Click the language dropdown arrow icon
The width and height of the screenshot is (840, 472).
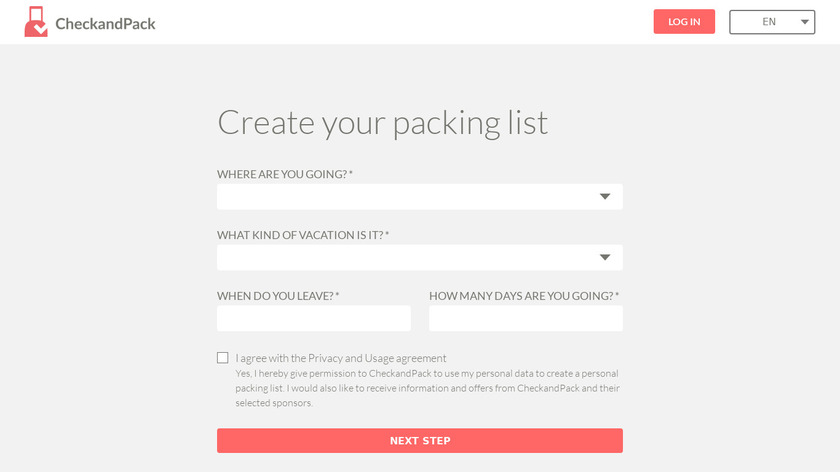pos(805,22)
